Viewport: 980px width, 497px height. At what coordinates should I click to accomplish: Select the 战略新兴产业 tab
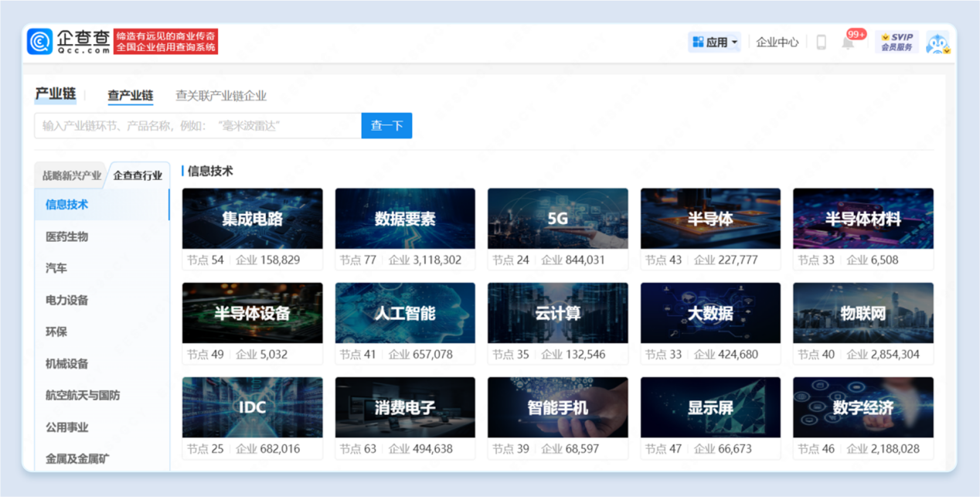[x=71, y=175]
